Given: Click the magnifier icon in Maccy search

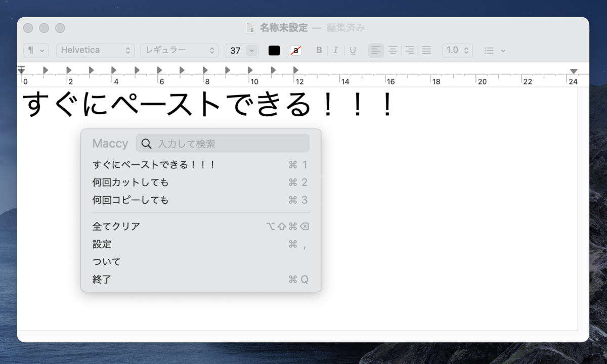Looking at the screenshot, I should (x=147, y=144).
